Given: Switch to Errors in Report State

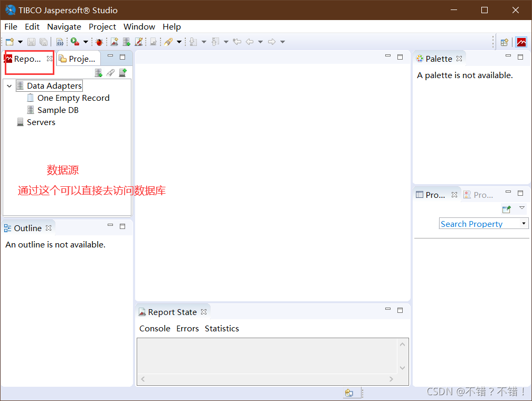Looking at the screenshot, I should click(188, 328).
